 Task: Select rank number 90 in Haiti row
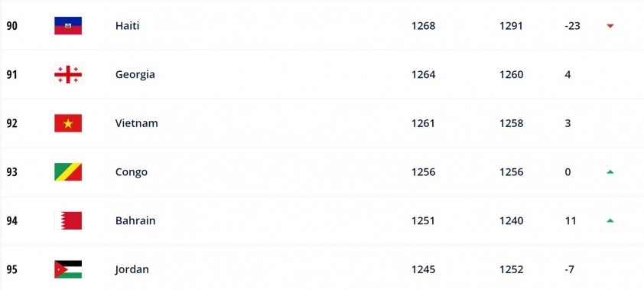12,26
